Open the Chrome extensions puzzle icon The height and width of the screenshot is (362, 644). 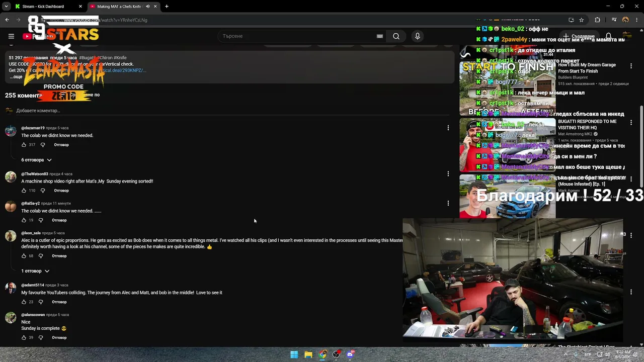coord(597,20)
